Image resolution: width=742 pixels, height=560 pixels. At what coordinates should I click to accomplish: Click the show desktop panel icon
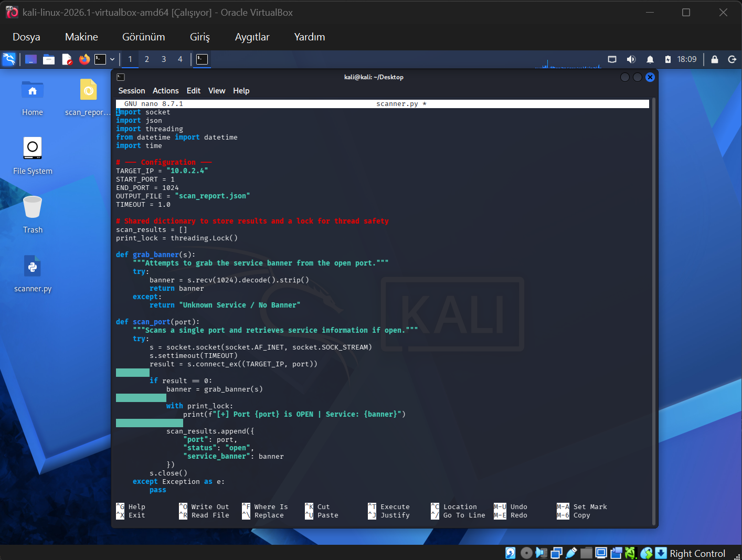click(31, 59)
